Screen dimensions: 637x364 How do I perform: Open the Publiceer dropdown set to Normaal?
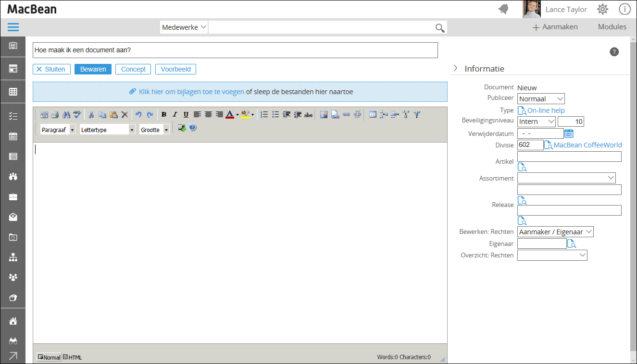tap(541, 99)
